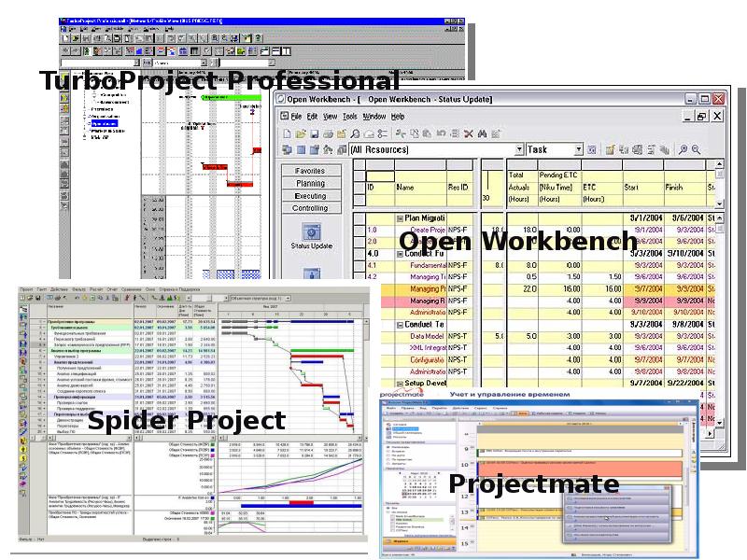The width and height of the screenshot is (747, 560).
Task: Click Zoom In magnifier in Open Workbench
Action: pos(683,150)
